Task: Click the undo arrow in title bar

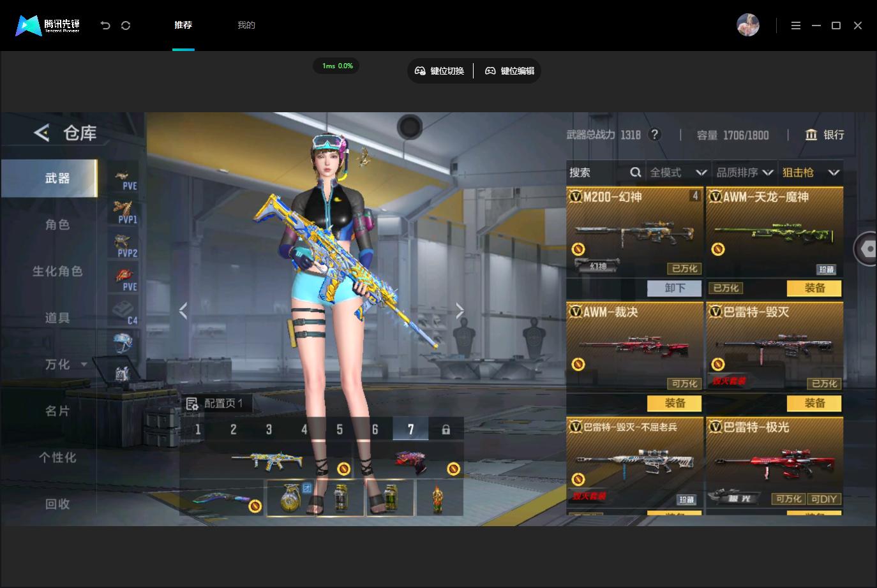Action: click(x=105, y=26)
